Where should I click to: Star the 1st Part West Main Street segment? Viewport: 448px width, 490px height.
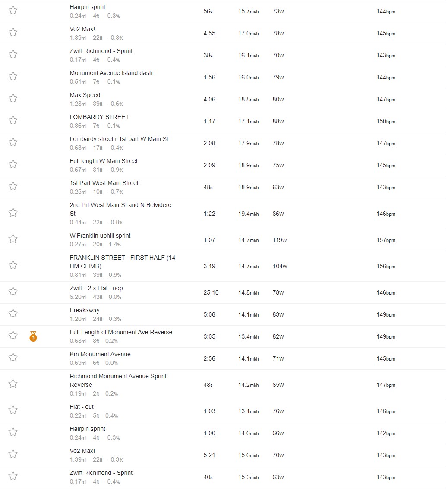click(13, 186)
